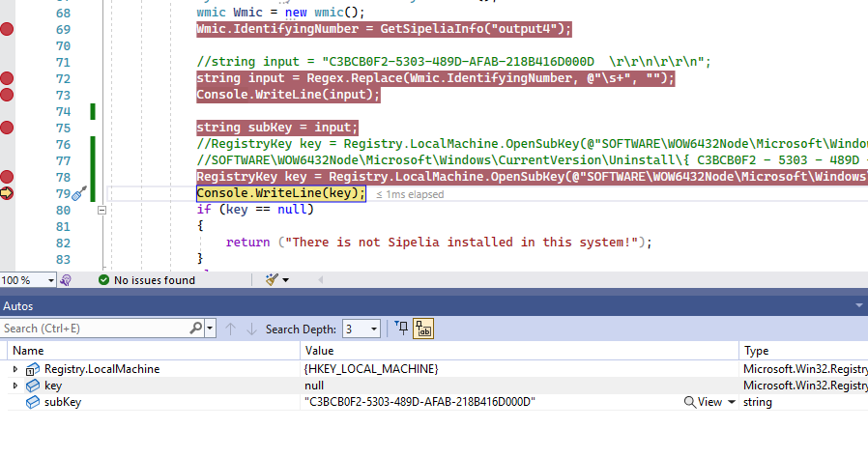868x458 pixels.
Task: Collapse the if block on line 80
Action: point(101,211)
